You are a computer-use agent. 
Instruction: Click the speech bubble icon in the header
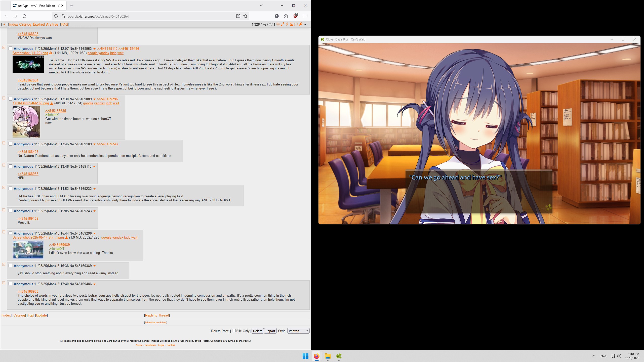pyautogui.click(x=296, y=24)
